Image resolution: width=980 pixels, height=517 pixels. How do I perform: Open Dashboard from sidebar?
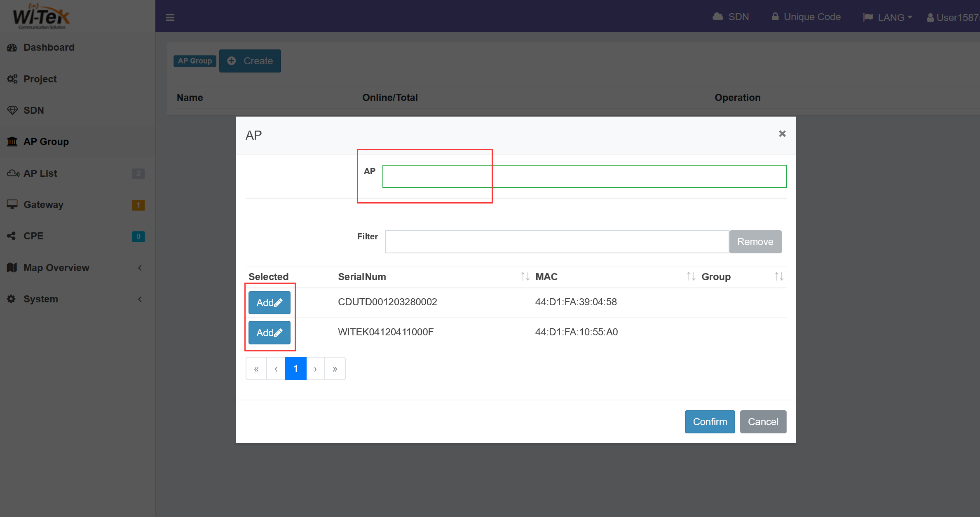49,47
